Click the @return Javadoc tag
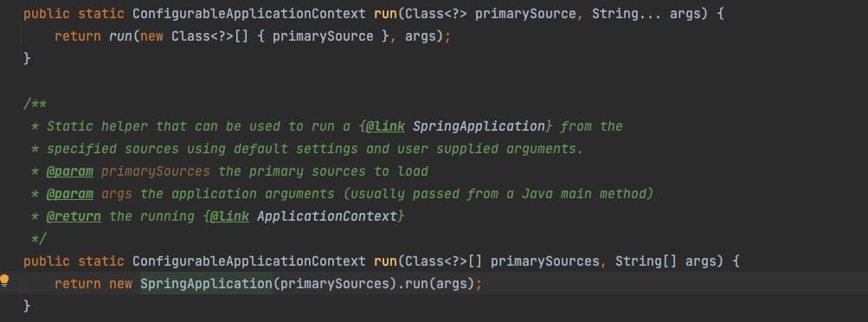This screenshot has width=868, height=322. click(74, 216)
